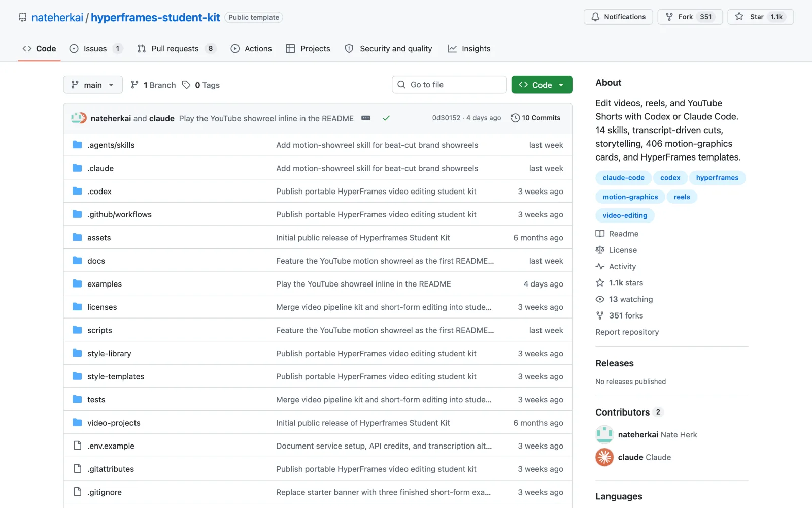Open the nateherkai owner link in the header
Image resolution: width=812 pixels, height=508 pixels.
click(x=57, y=17)
